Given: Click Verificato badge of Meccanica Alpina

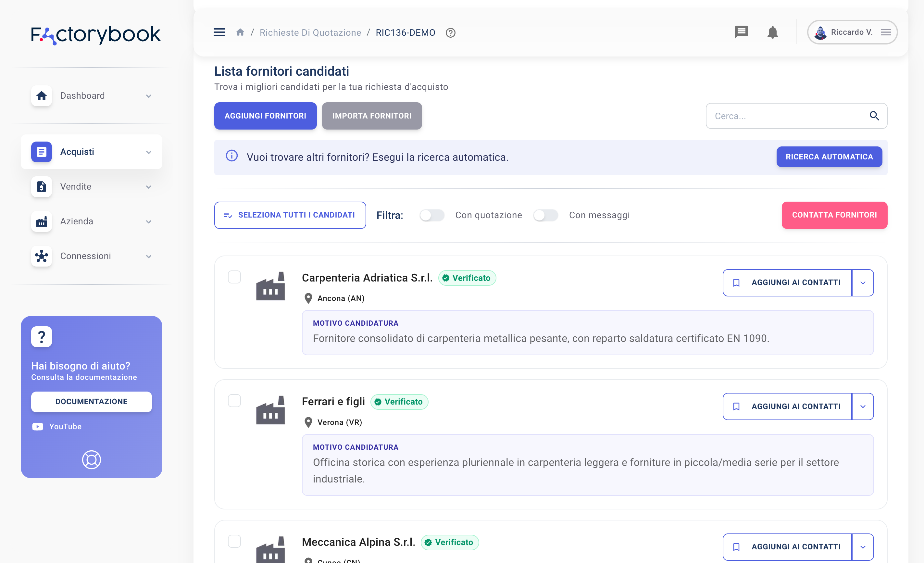Looking at the screenshot, I should pyautogui.click(x=450, y=542).
